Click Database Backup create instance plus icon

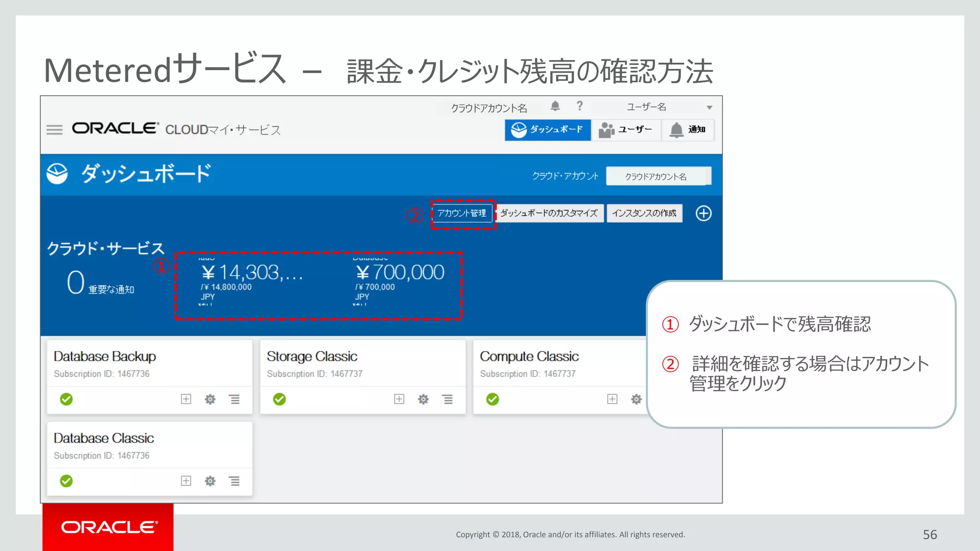coord(186,399)
